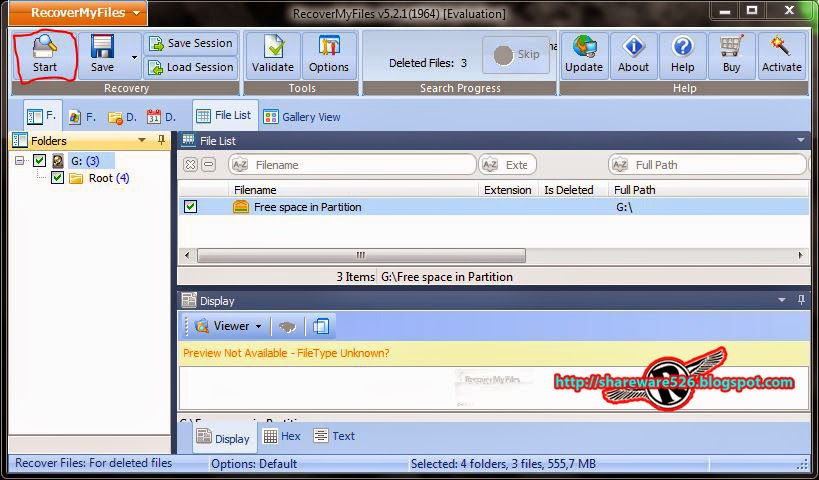Click the Full Path filter field
Screen dimensions: 819x480
[x=707, y=165]
